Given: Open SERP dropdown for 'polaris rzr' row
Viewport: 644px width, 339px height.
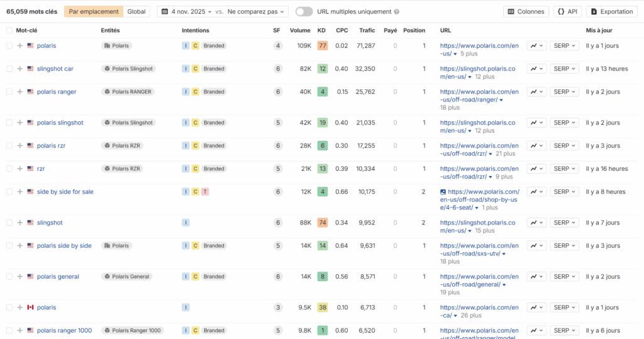Looking at the screenshot, I should pyautogui.click(x=564, y=145).
